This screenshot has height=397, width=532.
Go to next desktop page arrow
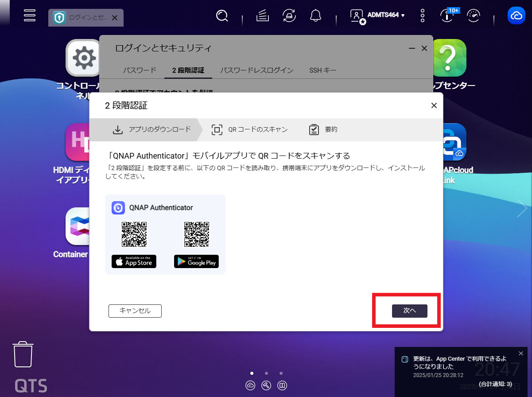coord(523,208)
